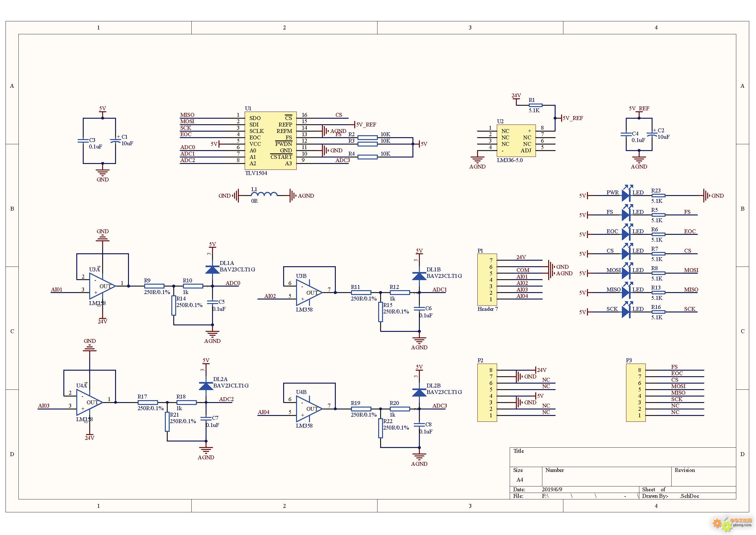Image resolution: width=756 pixels, height=535 pixels.
Task: Select capacitor C8 symbol
Action: pos(419,425)
